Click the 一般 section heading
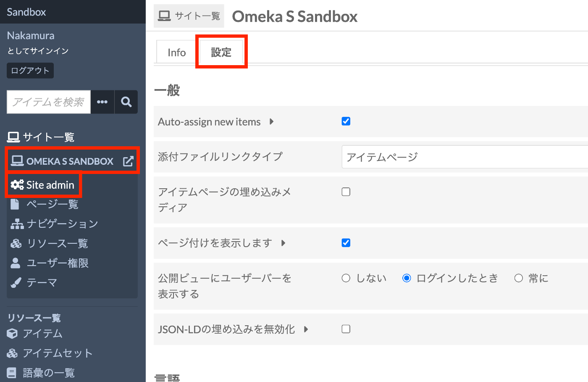 [x=167, y=90]
